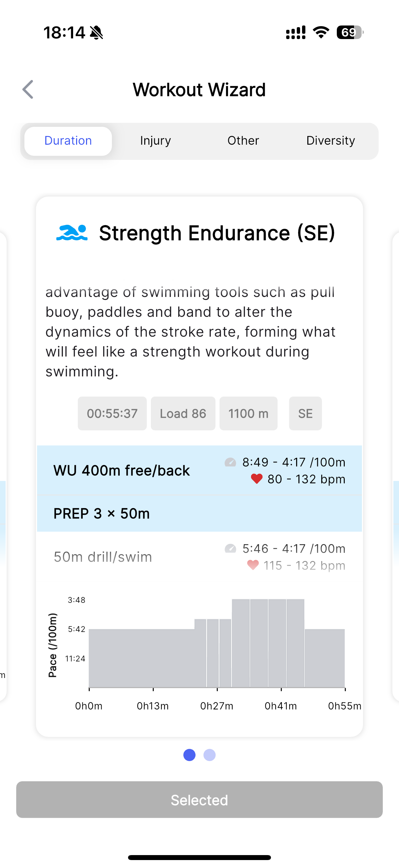Tap the Wi-Fi status icon
The height and width of the screenshot is (868, 399).
pyautogui.click(x=321, y=32)
